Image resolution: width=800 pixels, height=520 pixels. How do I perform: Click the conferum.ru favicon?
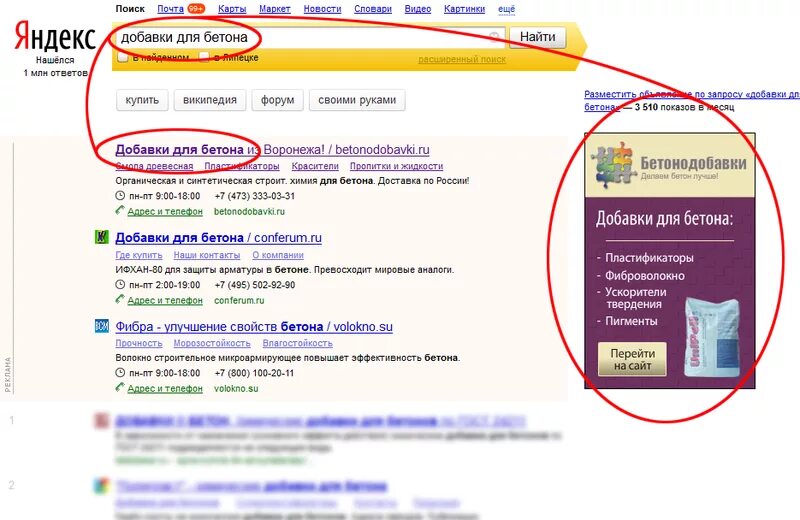tap(102, 237)
